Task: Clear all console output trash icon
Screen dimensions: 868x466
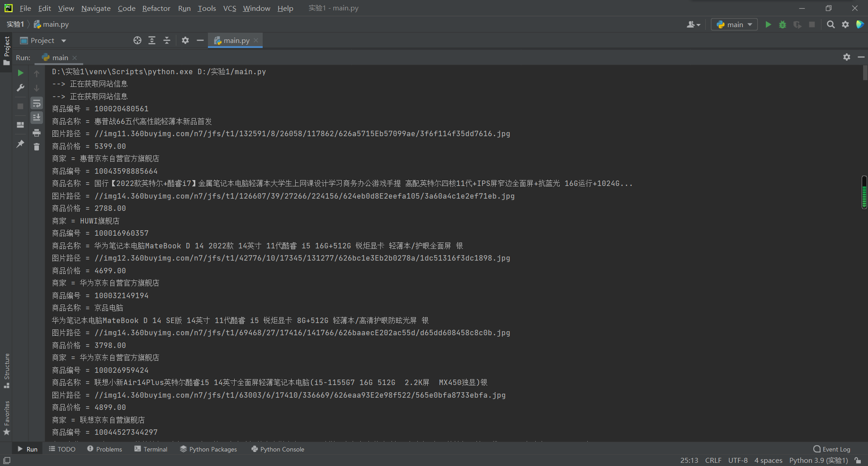Action: 37,147
